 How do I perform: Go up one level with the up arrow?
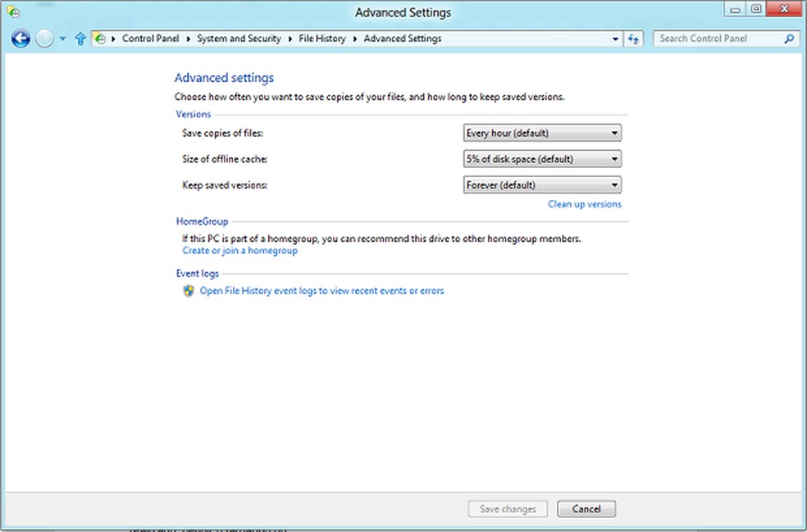click(80, 39)
